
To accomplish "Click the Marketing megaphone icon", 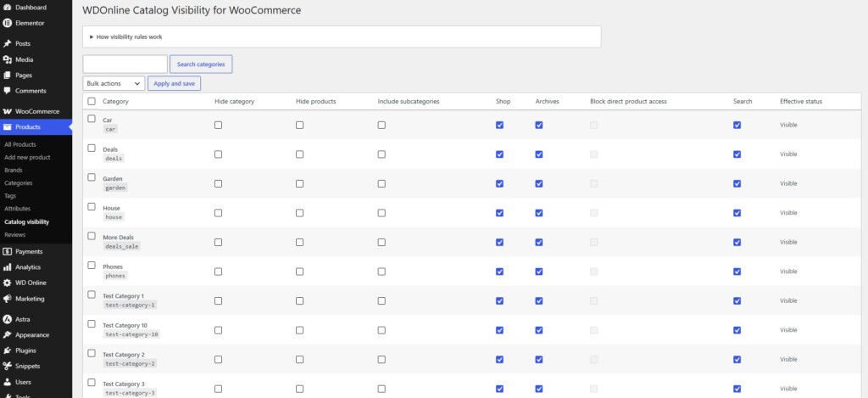I will point(7,299).
